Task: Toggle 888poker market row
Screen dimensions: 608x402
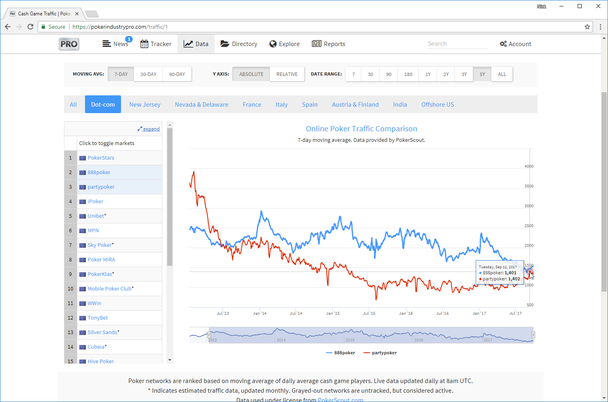Action: coord(113,172)
